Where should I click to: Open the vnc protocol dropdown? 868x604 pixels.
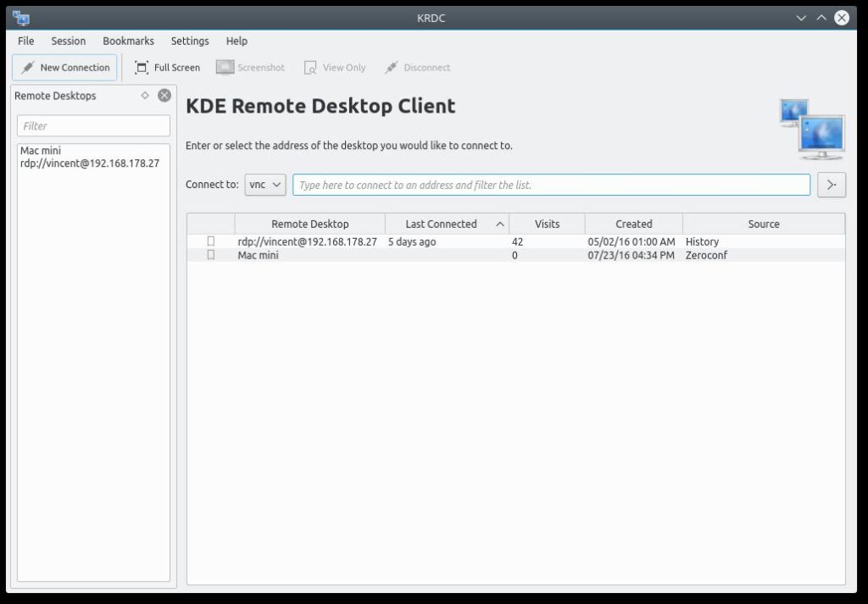(x=265, y=185)
